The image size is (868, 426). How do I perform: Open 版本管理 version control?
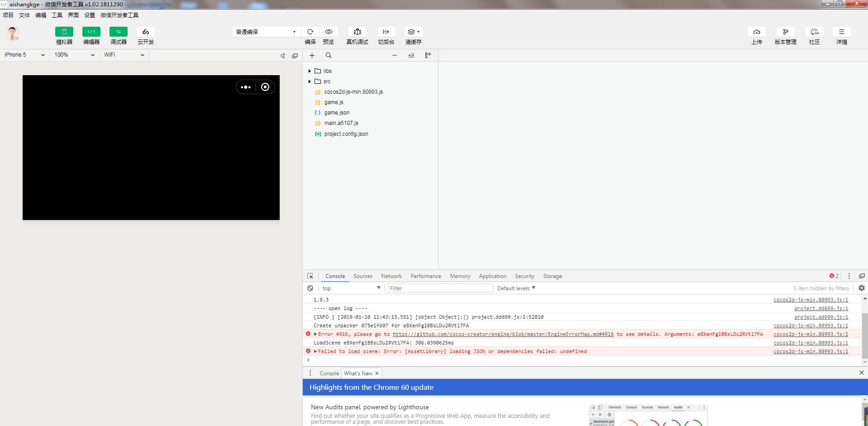point(786,32)
